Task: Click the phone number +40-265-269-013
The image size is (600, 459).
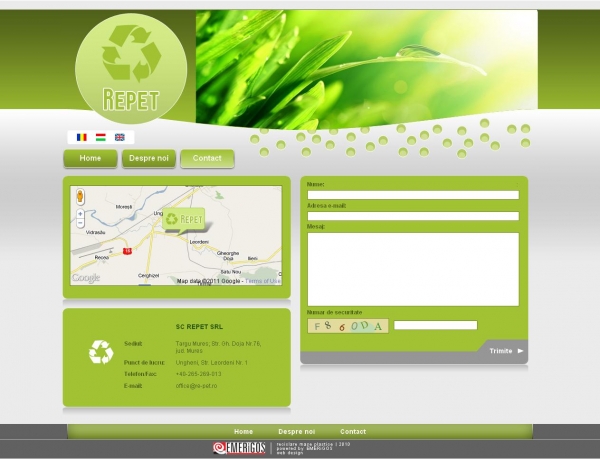Action: pos(198,374)
